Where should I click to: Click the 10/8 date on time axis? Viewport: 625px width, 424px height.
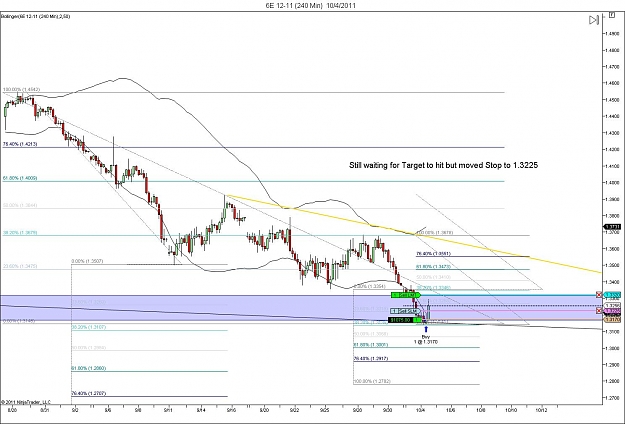point(481,409)
